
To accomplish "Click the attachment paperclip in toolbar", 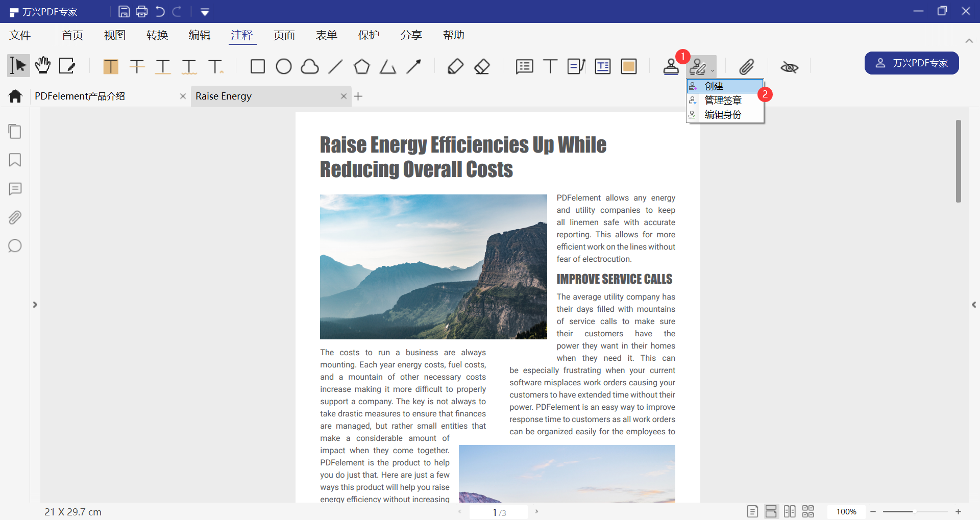I will [x=746, y=66].
